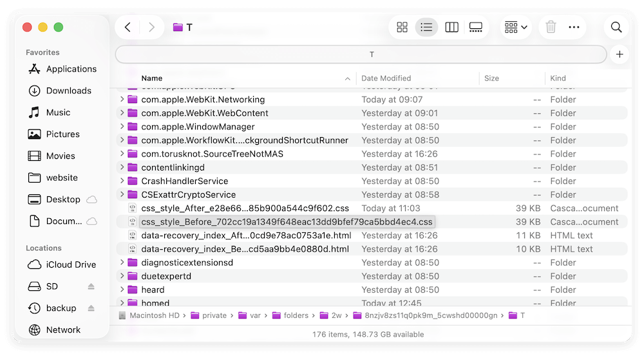Select the SD drive
This screenshot has height=354, width=644.
click(43, 286)
